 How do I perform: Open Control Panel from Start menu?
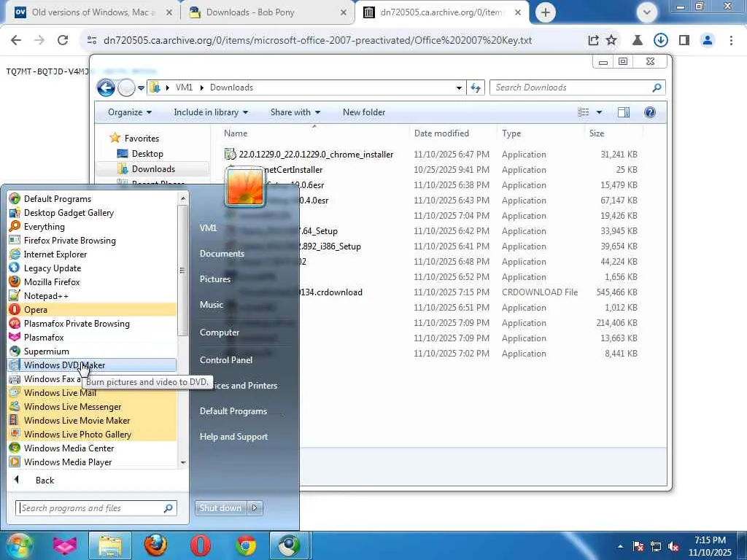coord(226,359)
